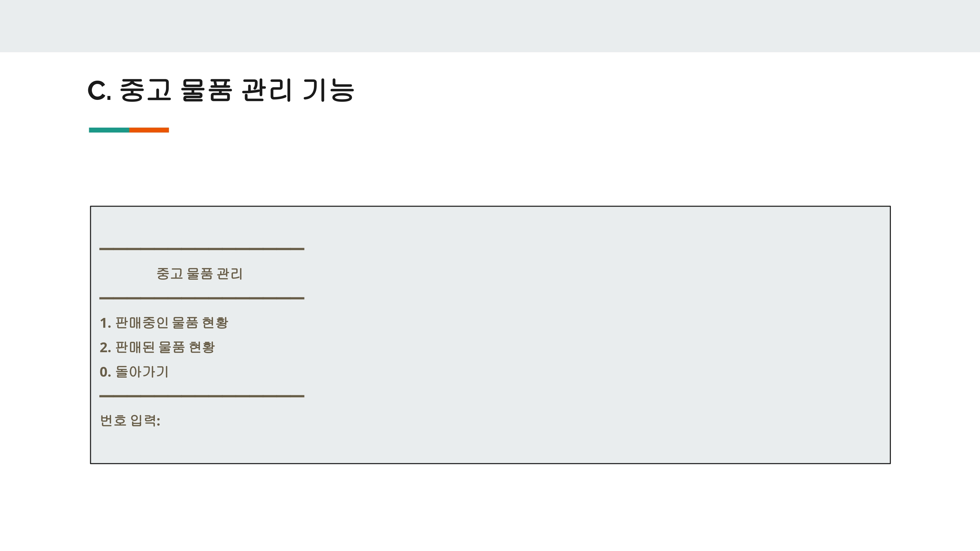Click the bold number 0. in menu
This screenshot has height=551, width=980.
pos(106,372)
